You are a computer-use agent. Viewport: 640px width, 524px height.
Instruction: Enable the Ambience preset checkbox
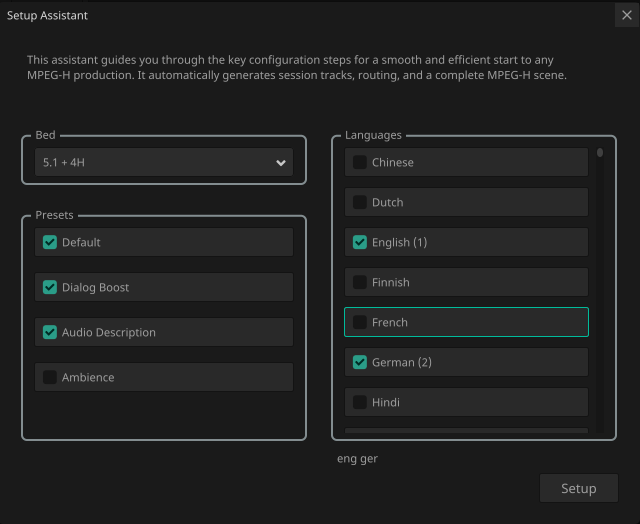tap(50, 377)
